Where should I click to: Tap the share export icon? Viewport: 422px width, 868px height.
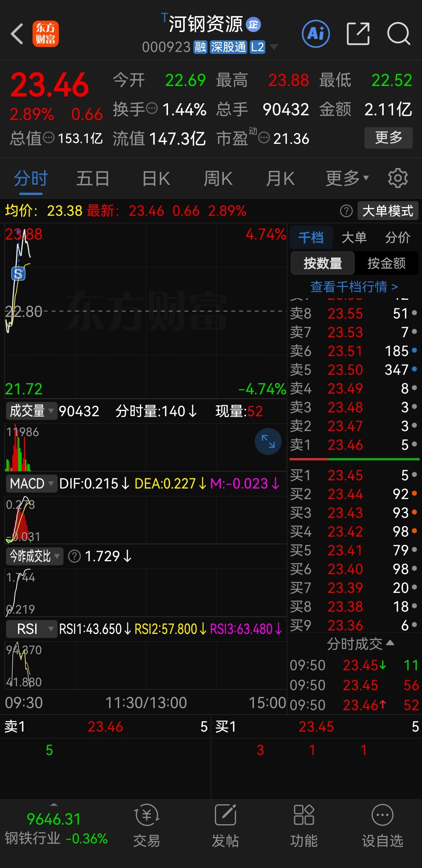click(358, 34)
